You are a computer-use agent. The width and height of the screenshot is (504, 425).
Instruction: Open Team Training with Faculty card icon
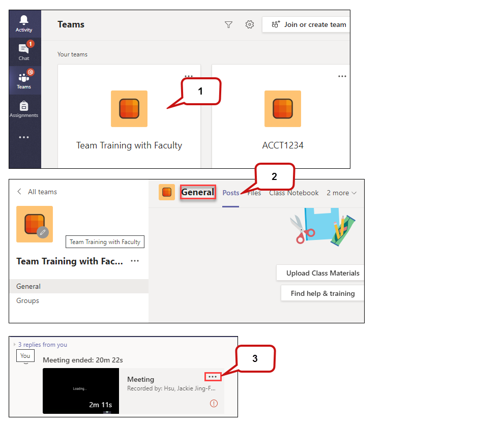(129, 109)
